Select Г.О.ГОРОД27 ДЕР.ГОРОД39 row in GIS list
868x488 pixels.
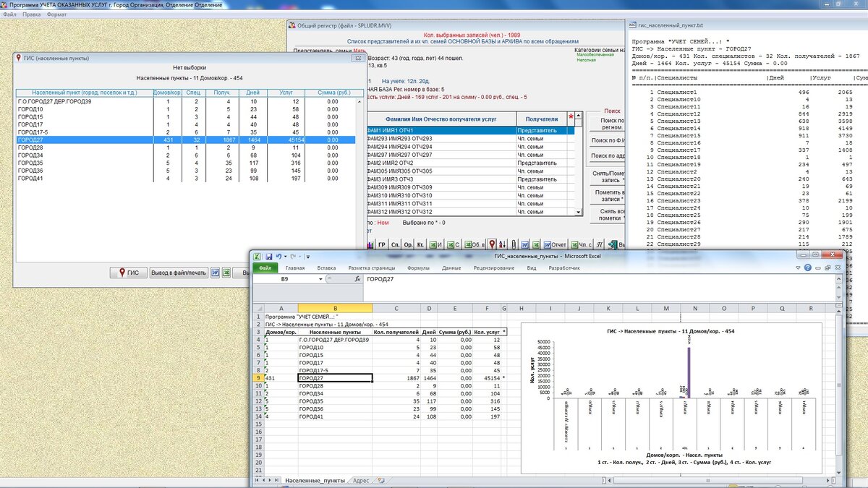click(x=185, y=101)
